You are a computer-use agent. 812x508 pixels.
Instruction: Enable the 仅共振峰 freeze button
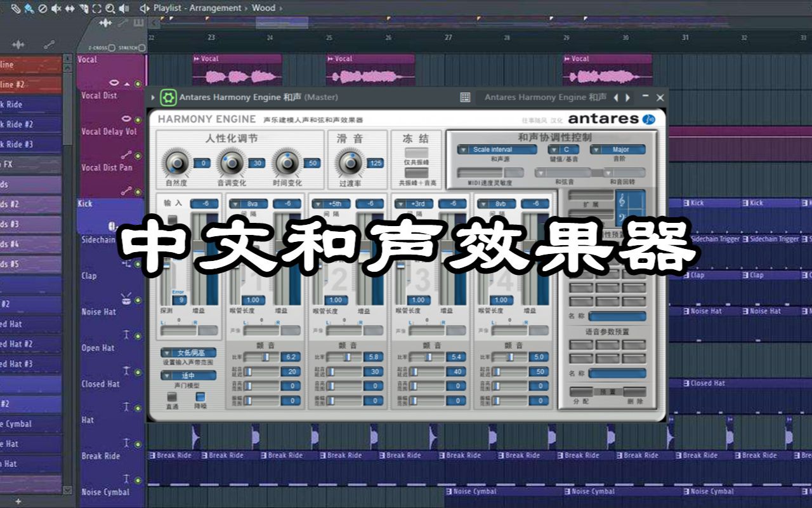point(416,152)
